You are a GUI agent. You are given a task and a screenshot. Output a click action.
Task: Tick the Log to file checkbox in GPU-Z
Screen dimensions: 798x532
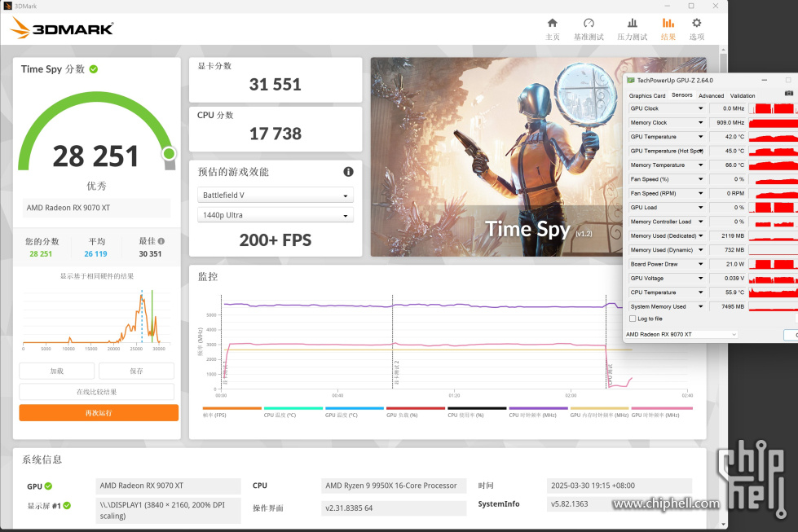(x=633, y=319)
